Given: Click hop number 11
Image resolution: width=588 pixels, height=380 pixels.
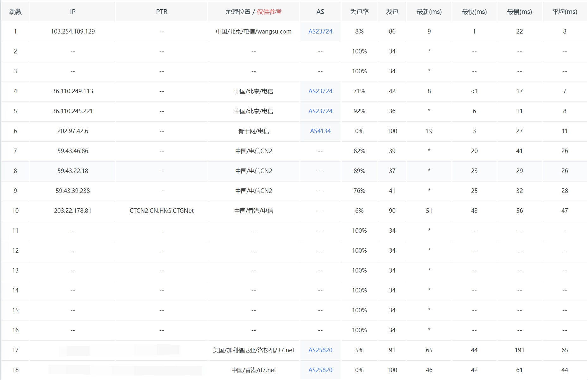Looking at the screenshot, I should coord(15,230).
